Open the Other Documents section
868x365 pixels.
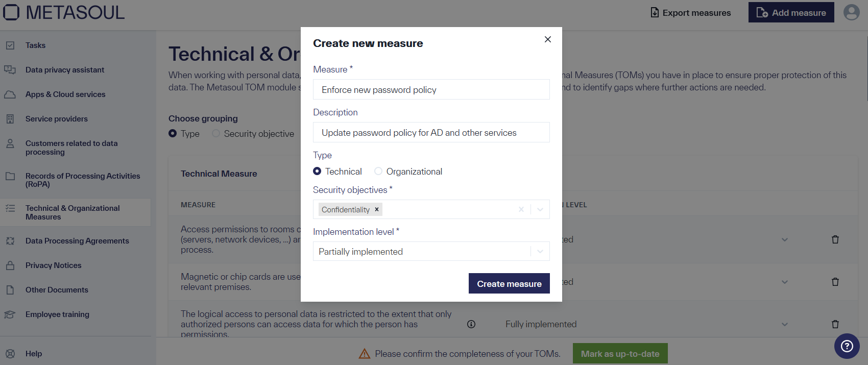click(11, 289)
